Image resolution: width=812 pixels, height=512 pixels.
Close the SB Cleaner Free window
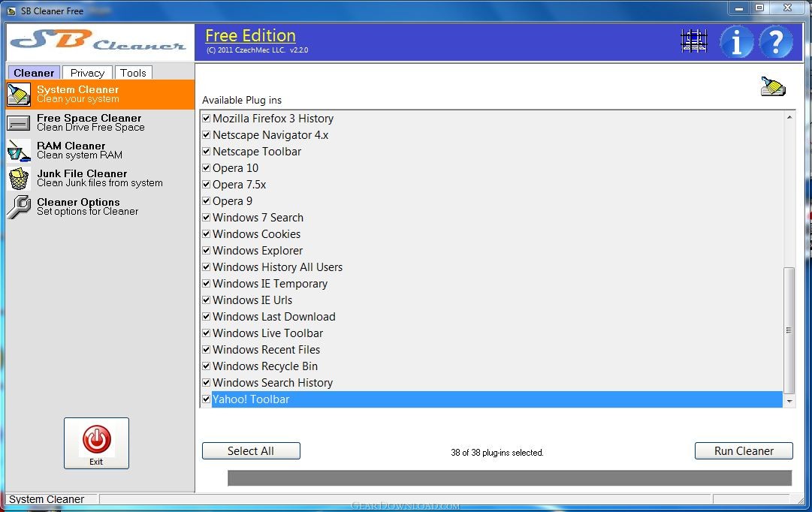788,8
